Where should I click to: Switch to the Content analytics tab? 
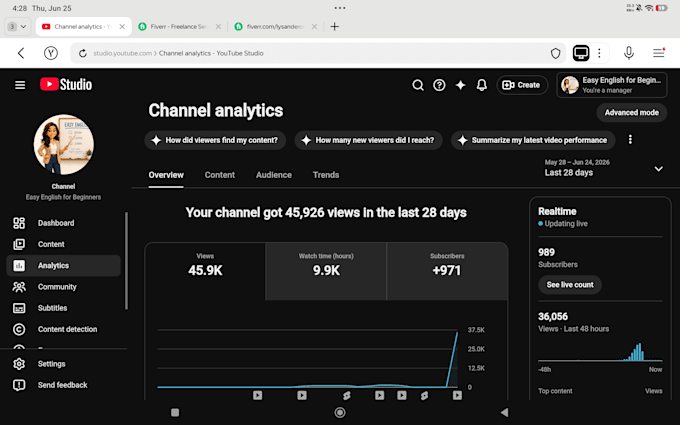tap(219, 175)
